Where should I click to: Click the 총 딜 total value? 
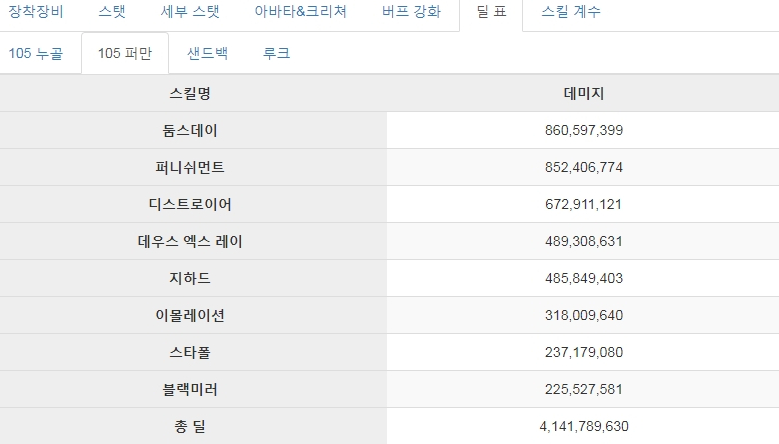click(584, 426)
